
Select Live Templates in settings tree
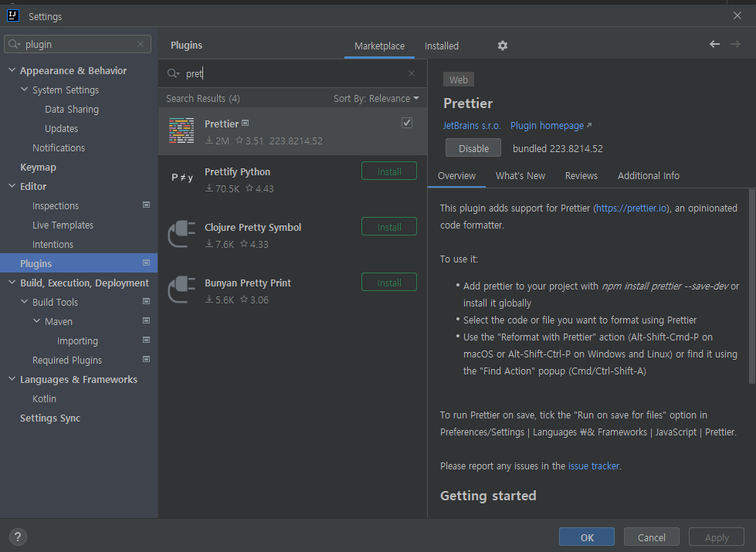click(x=63, y=225)
